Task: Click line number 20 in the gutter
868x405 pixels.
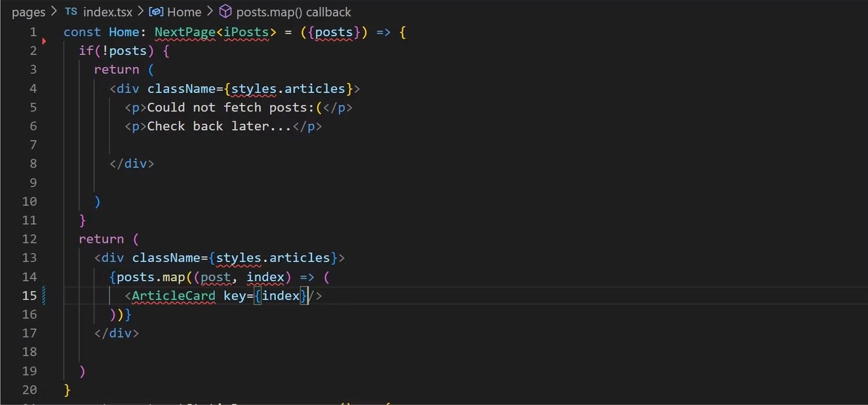Action: pyautogui.click(x=30, y=390)
